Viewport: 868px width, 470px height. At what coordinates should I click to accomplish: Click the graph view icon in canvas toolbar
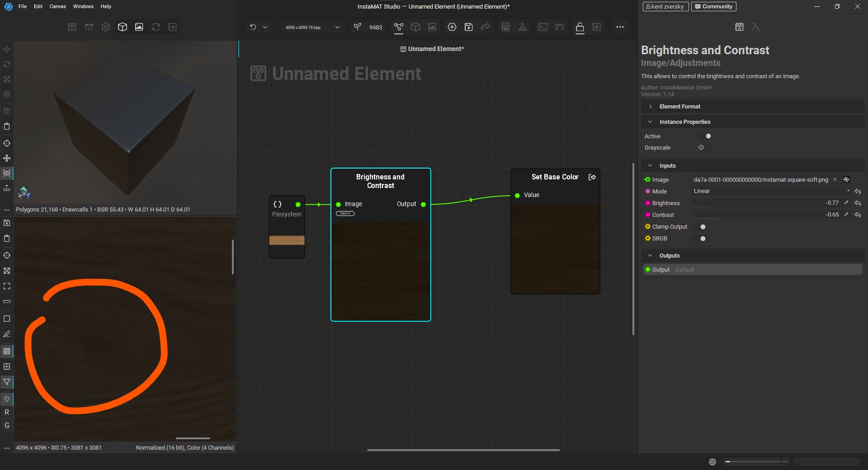[398, 27]
